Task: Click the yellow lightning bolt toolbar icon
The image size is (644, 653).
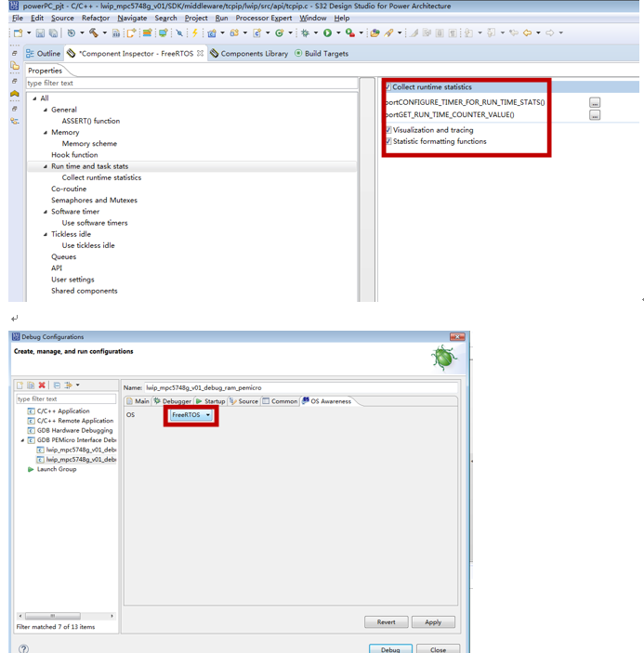Action: click(194, 33)
